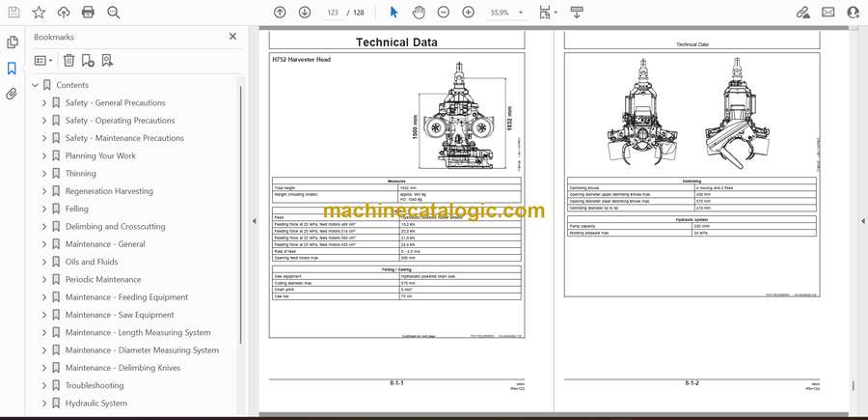This screenshot has height=420, width=868.
Task: Expand the Thinning bookmark
Action: click(44, 174)
